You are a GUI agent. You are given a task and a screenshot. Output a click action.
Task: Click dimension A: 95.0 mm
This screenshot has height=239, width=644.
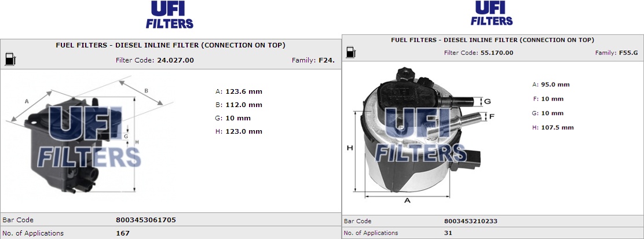(x=551, y=84)
